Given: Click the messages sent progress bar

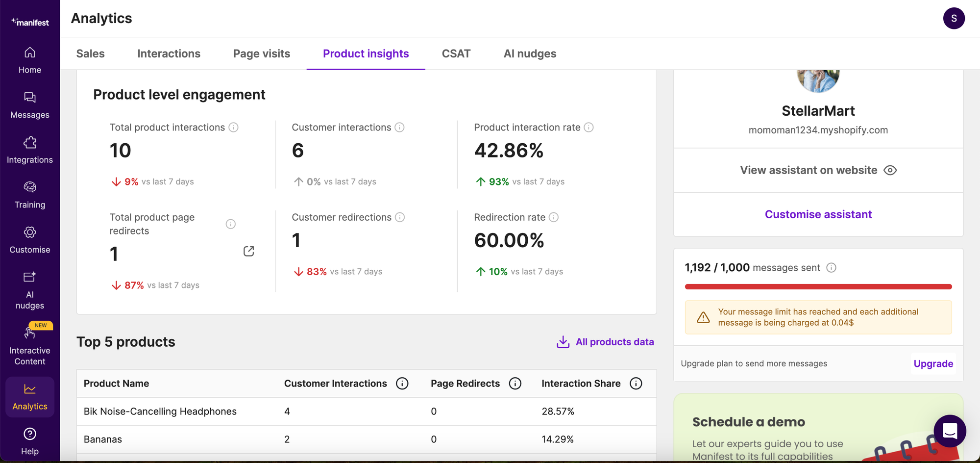Looking at the screenshot, I should 818,286.
